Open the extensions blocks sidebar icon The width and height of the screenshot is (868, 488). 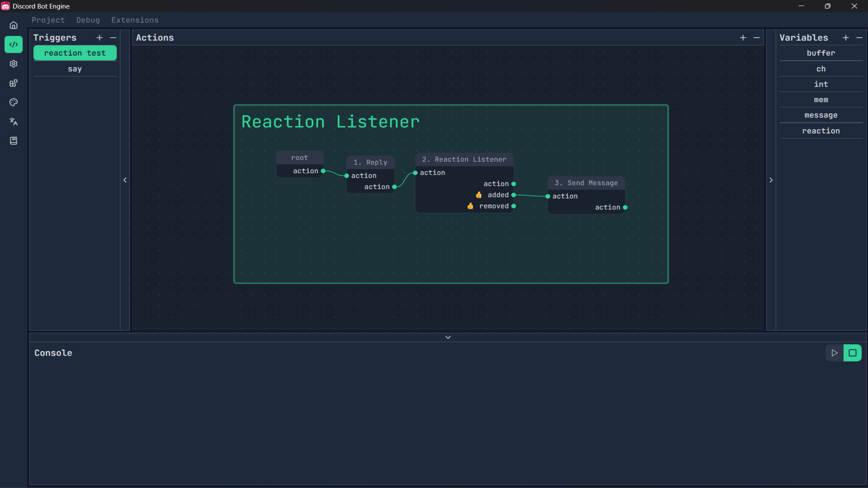(x=14, y=83)
